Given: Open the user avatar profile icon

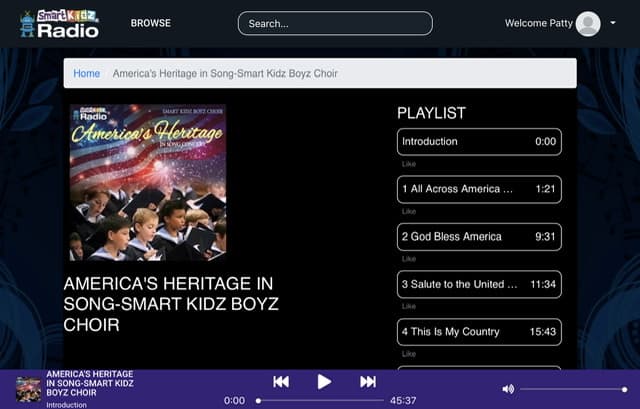Looking at the screenshot, I should [x=588, y=24].
